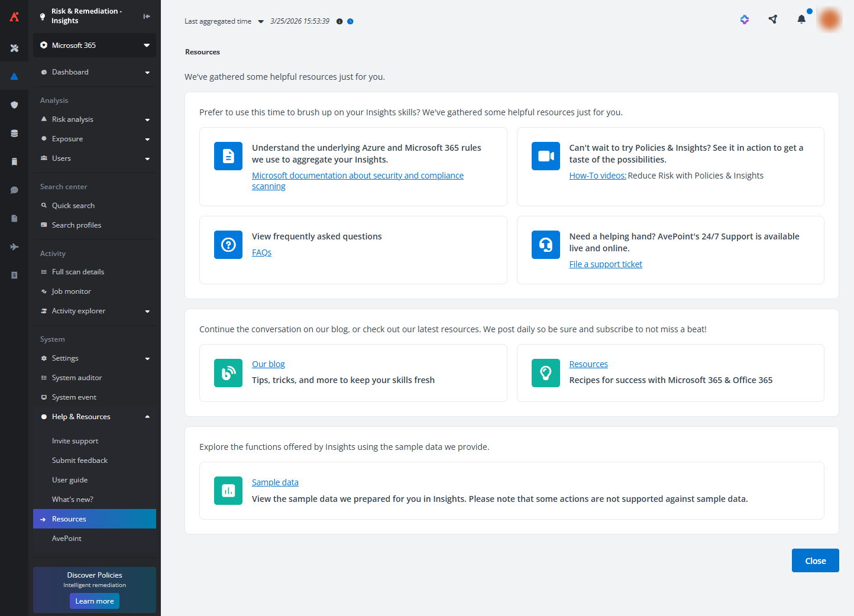Image resolution: width=854 pixels, height=616 pixels.
Task: Click the video camera how-to icon
Action: 546,156
